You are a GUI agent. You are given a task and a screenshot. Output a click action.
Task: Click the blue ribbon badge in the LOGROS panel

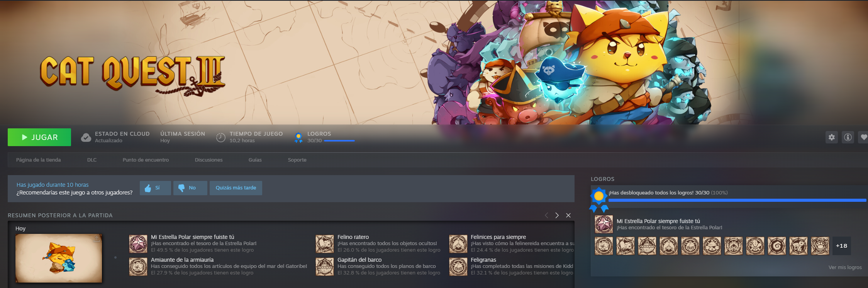tap(599, 199)
